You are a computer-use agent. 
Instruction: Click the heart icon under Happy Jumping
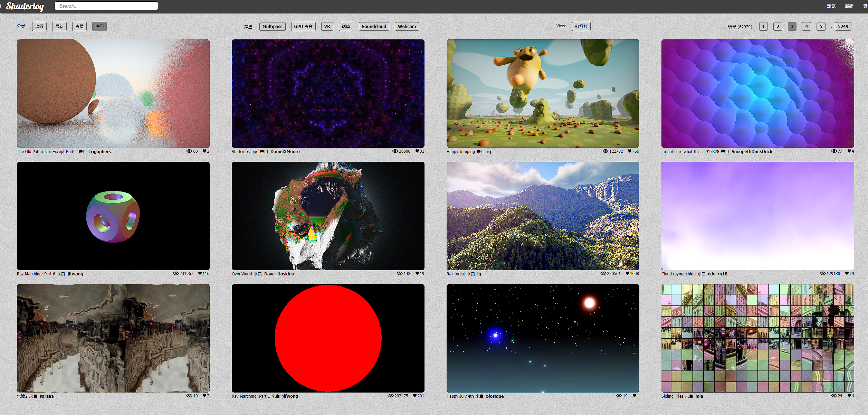click(x=629, y=151)
